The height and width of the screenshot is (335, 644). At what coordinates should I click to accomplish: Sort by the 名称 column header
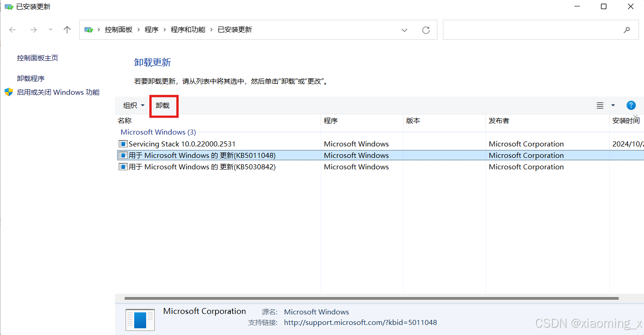(218, 121)
